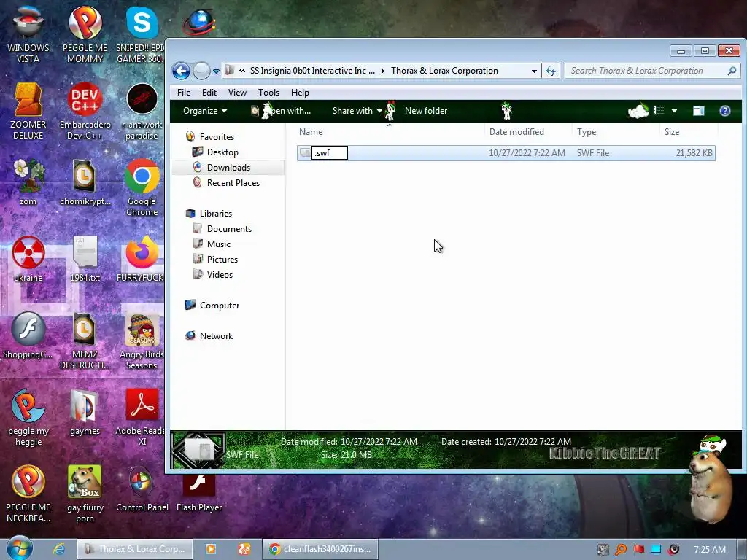Open the File menu
Image resolution: width=747 pixels, height=560 pixels.
(183, 93)
